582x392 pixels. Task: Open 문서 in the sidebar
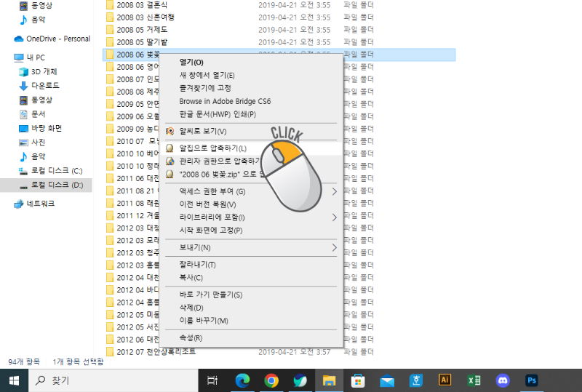[38, 114]
